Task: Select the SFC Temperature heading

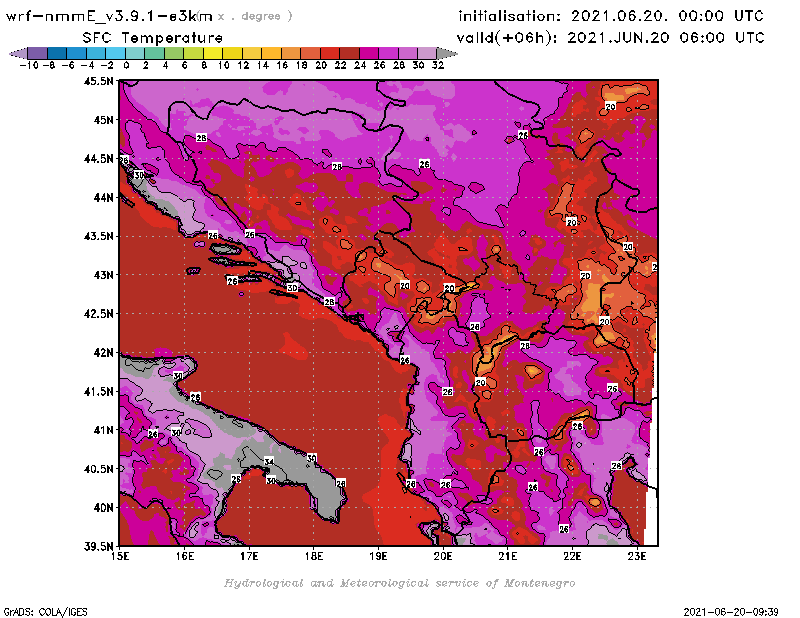Action: click(x=153, y=38)
